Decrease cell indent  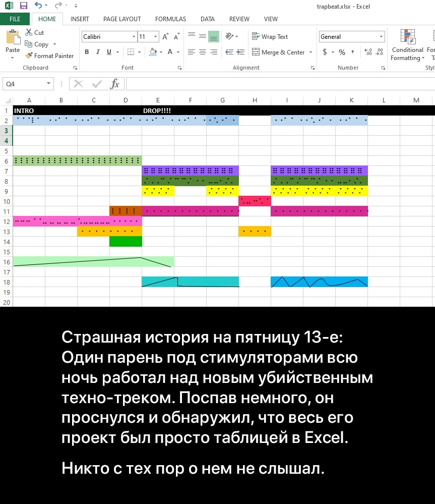tap(229, 52)
